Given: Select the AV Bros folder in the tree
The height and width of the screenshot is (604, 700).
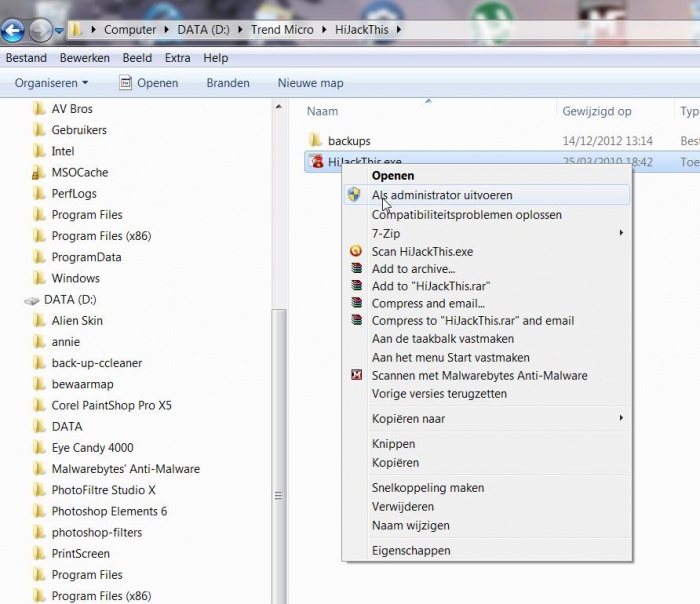Looking at the screenshot, I should (63, 109).
